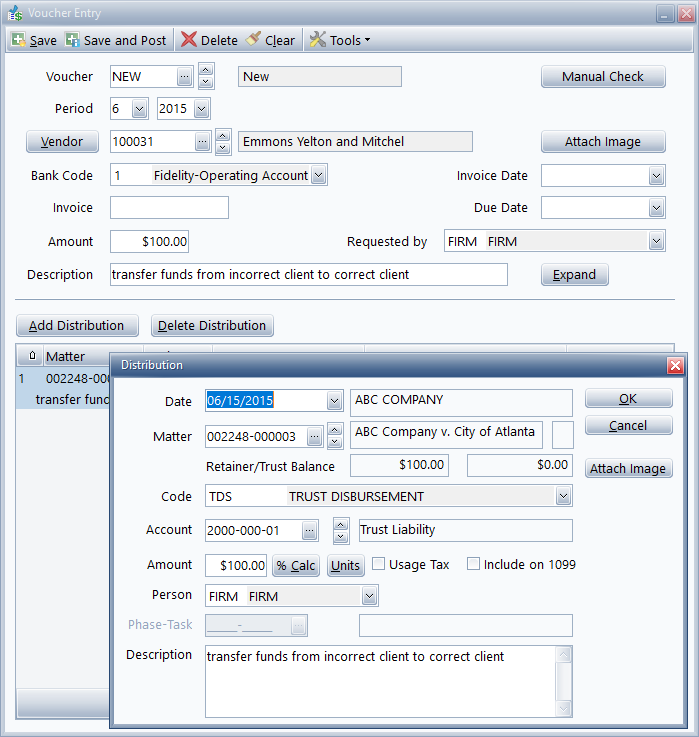The width and height of the screenshot is (699, 737).
Task: Expand the Code TDS dropdown
Action: (563, 497)
